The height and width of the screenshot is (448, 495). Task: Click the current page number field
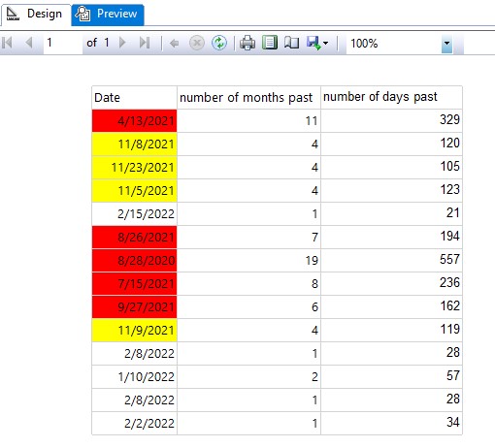(63, 43)
